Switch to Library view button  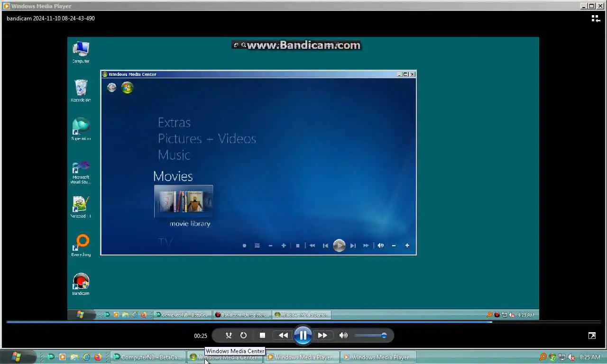(596, 18)
